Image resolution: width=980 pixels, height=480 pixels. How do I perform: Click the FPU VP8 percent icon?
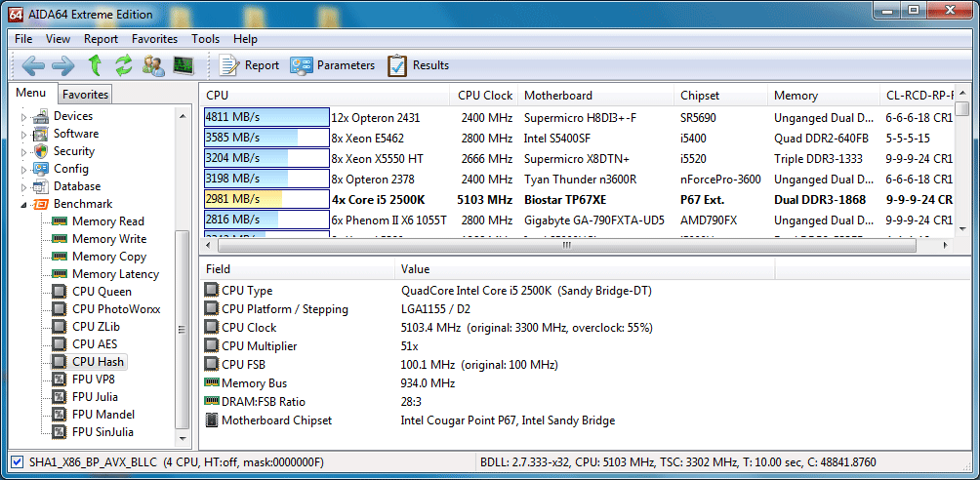60,379
